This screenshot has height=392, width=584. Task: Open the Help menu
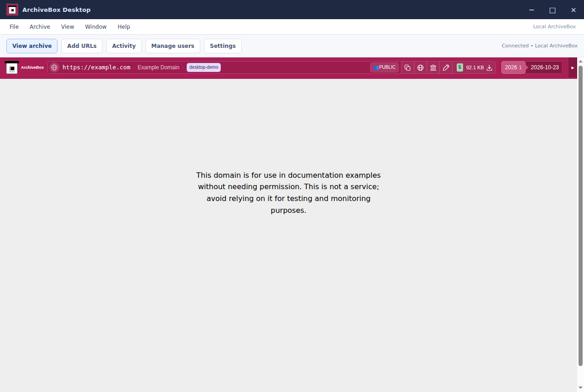124,27
